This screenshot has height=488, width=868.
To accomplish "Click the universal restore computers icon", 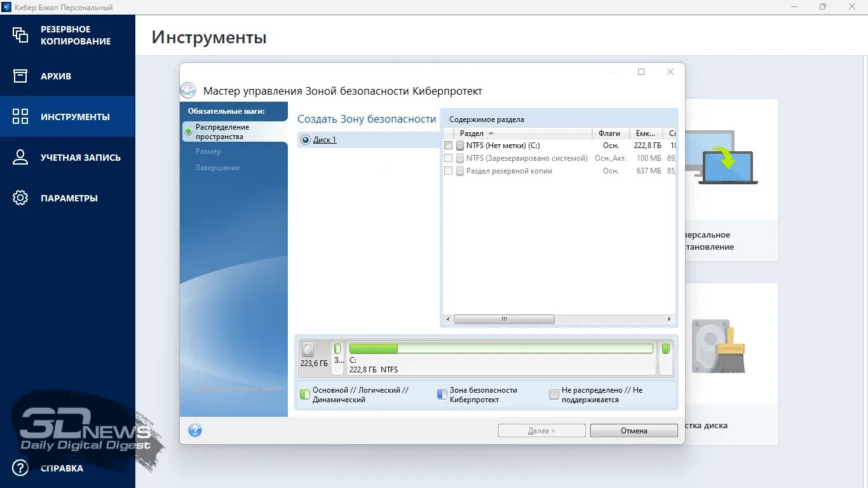I will pyautogui.click(x=722, y=158).
